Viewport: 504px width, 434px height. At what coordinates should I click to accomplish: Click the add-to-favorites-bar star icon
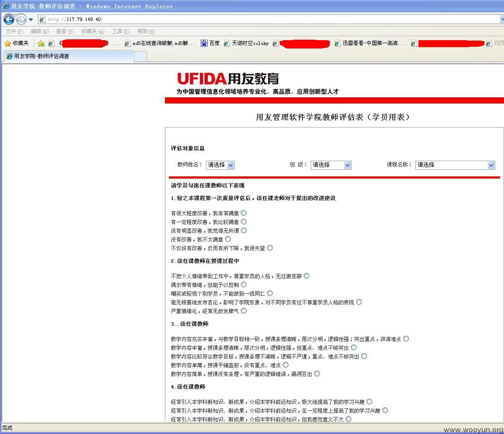[41, 43]
